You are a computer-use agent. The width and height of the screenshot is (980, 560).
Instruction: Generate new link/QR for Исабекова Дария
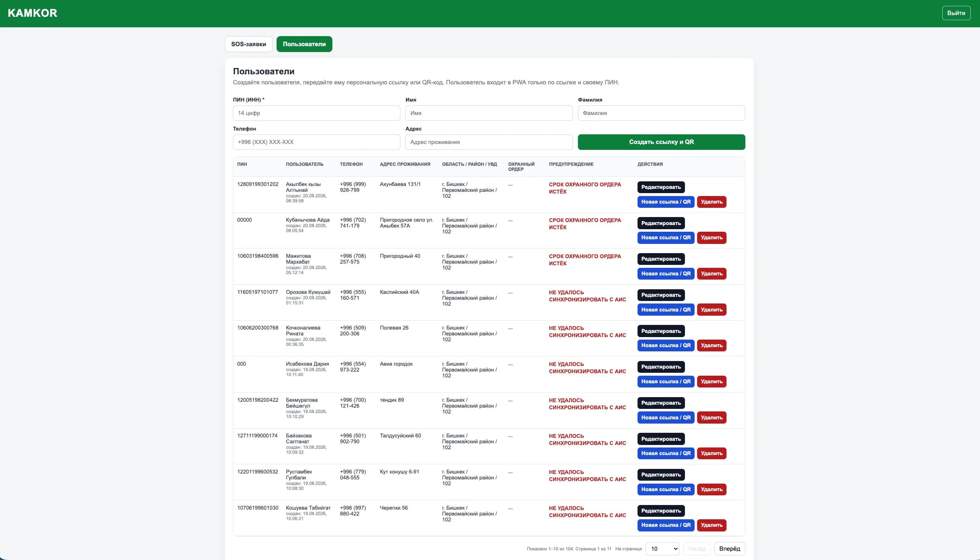666,382
